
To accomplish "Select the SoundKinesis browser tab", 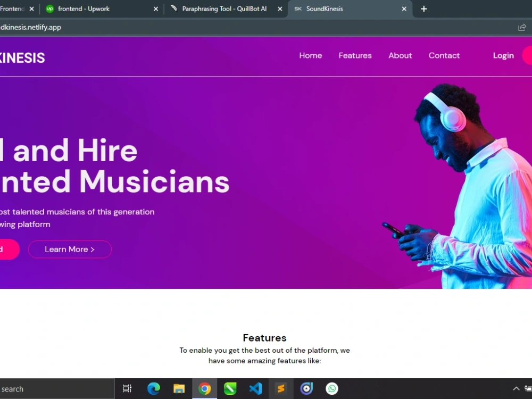I will point(350,9).
